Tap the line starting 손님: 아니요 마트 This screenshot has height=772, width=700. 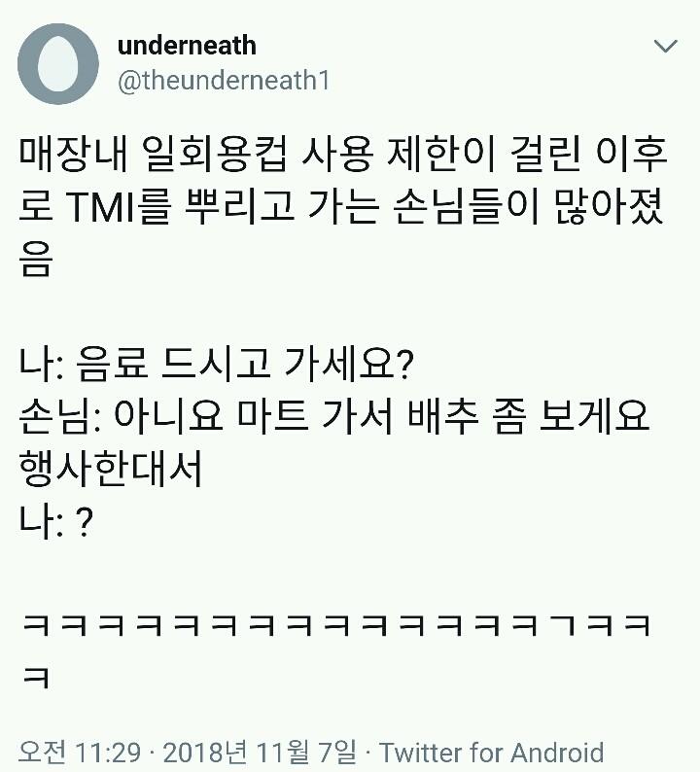(333, 417)
